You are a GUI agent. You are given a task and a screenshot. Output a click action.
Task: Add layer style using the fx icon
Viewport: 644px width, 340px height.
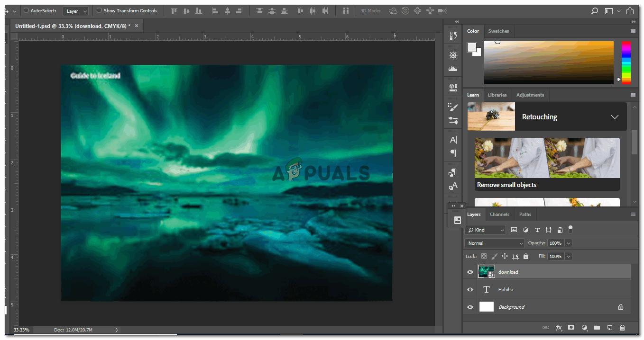[559, 328]
